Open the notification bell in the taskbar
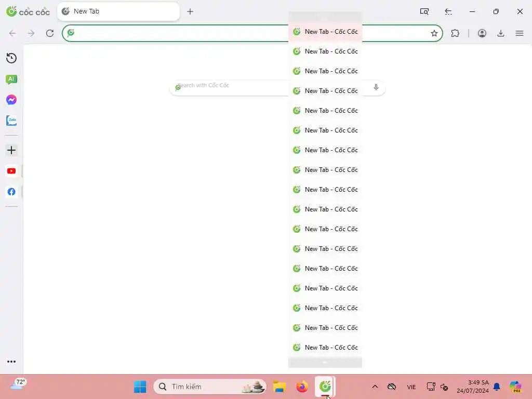 pyautogui.click(x=497, y=387)
